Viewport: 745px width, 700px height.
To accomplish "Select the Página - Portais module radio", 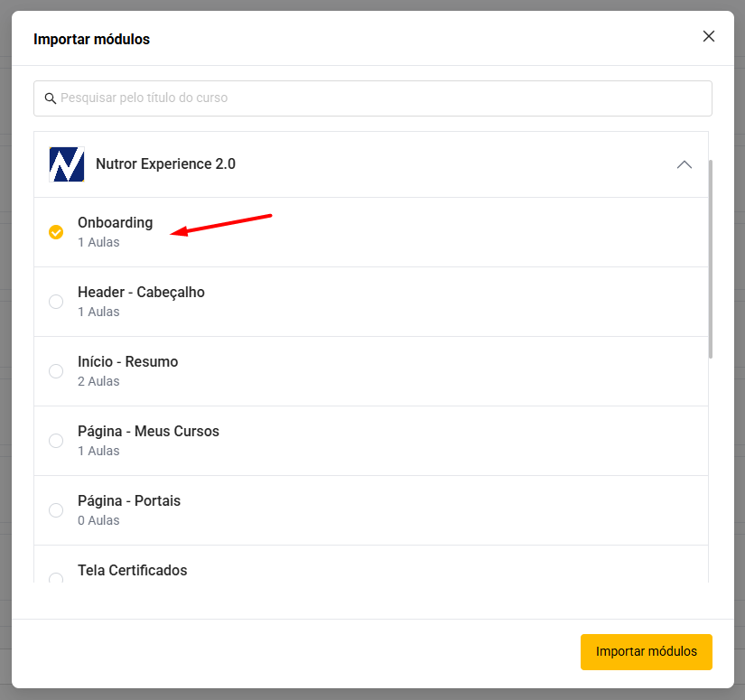I will pos(56,510).
